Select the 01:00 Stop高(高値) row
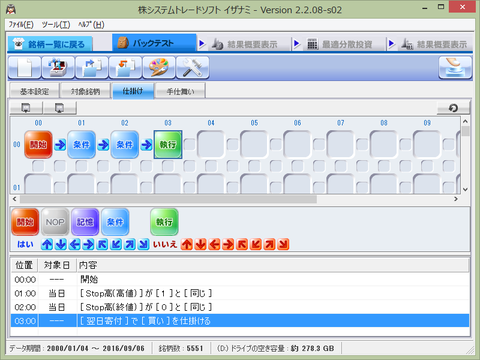Image resolution: width=480 pixels, height=360 pixels. [240, 293]
